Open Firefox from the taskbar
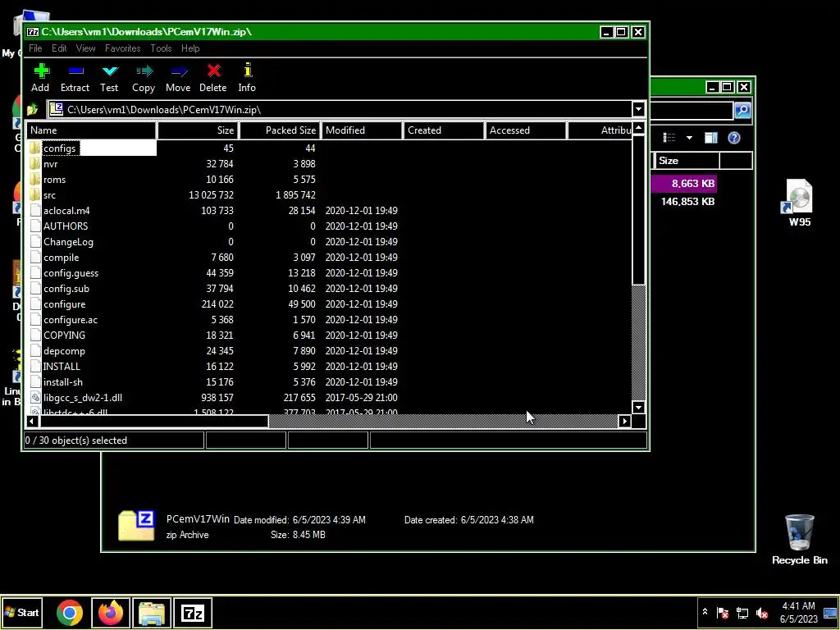 pos(111,613)
